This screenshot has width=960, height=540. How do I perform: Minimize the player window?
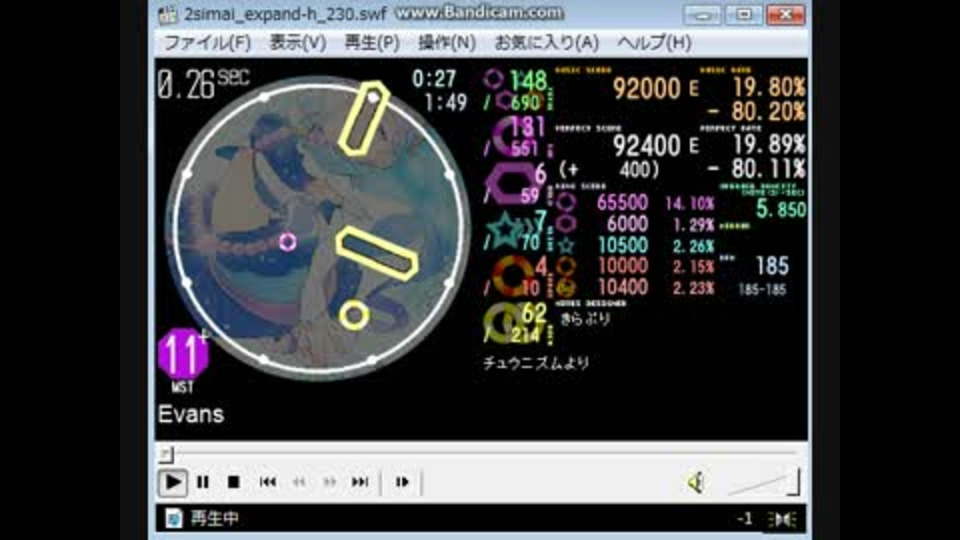(702, 15)
